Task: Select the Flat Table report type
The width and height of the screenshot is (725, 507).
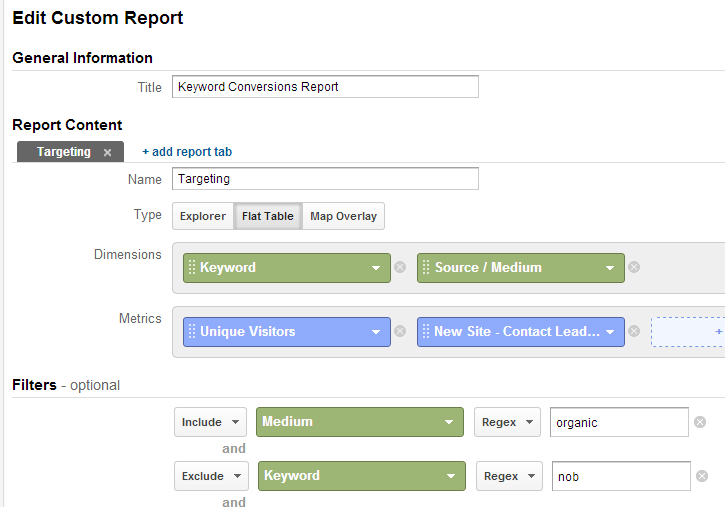Action: click(x=268, y=216)
